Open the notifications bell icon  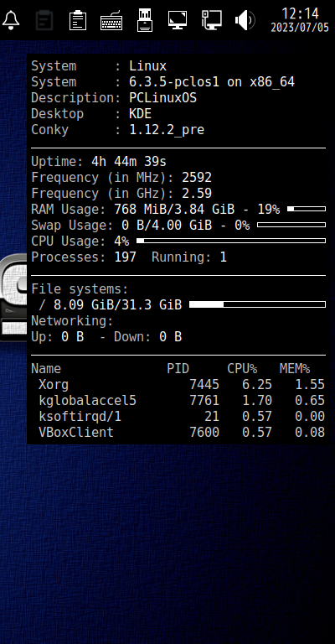(11, 20)
